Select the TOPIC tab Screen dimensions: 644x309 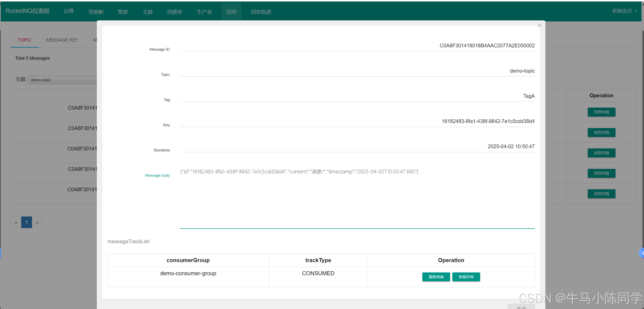point(24,40)
